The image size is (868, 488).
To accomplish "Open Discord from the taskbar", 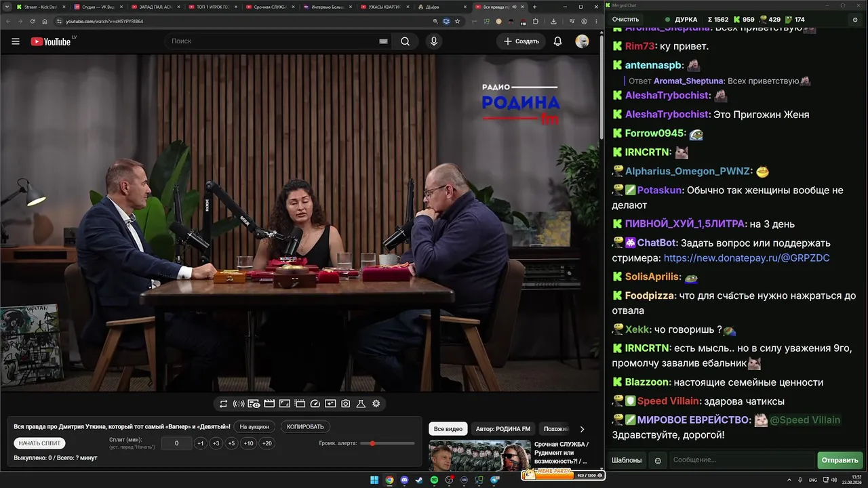I will [404, 480].
